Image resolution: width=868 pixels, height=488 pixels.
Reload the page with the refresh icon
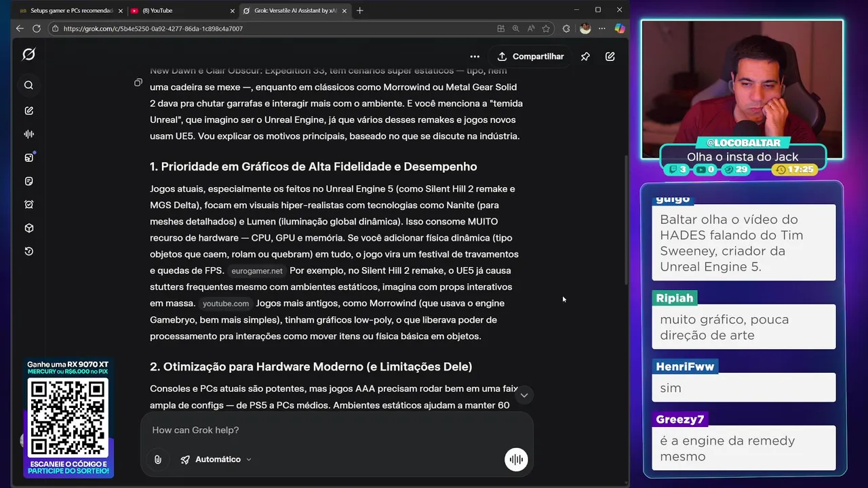point(37,28)
